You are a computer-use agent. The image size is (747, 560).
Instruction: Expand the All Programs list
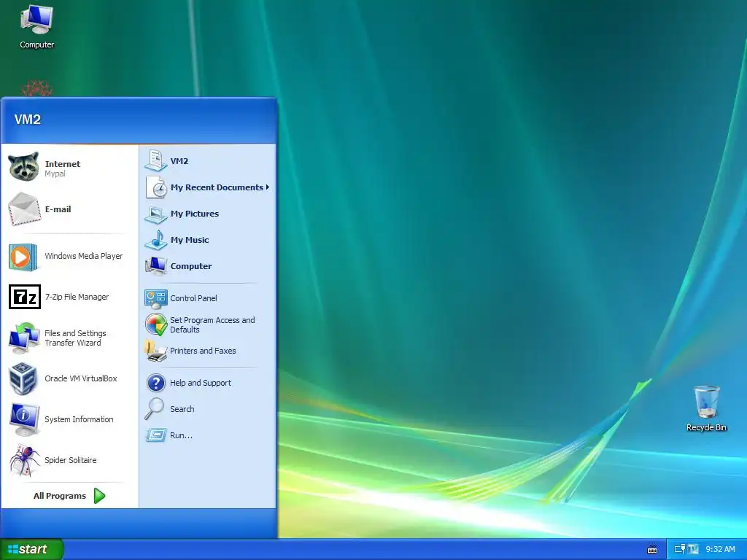click(x=69, y=496)
